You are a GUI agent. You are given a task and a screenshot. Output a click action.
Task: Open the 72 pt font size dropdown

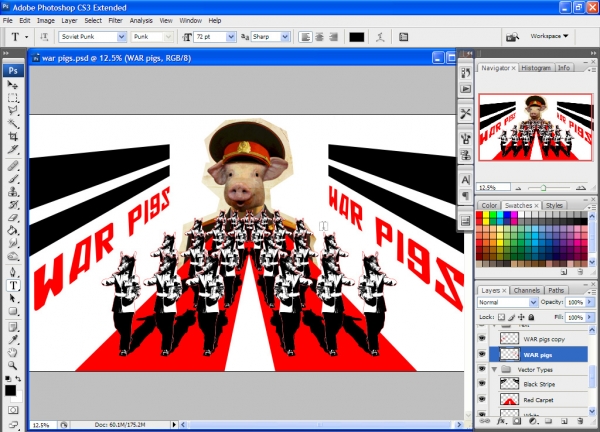pos(231,37)
